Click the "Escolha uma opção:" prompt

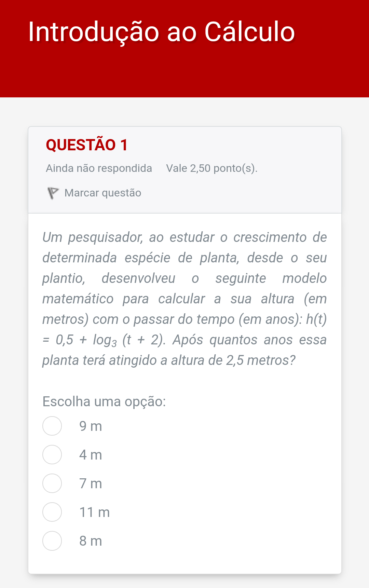104,401
